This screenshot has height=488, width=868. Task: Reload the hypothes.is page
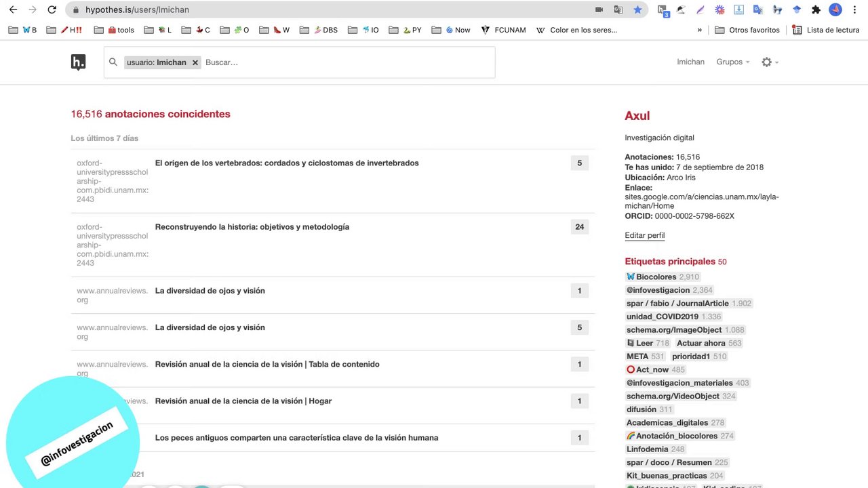[52, 9]
